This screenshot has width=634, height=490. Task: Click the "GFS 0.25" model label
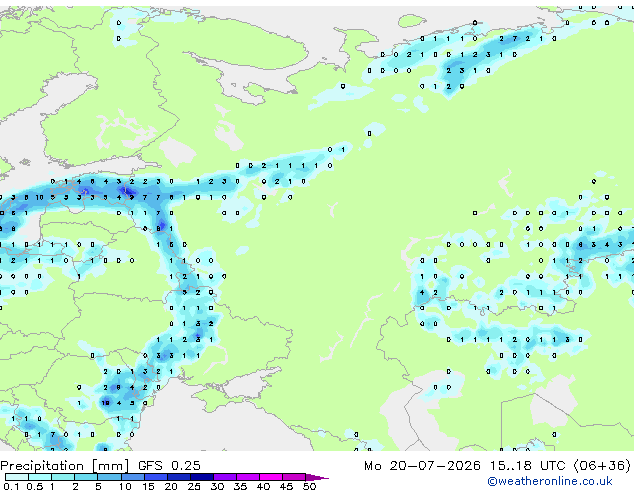[169, 465]
